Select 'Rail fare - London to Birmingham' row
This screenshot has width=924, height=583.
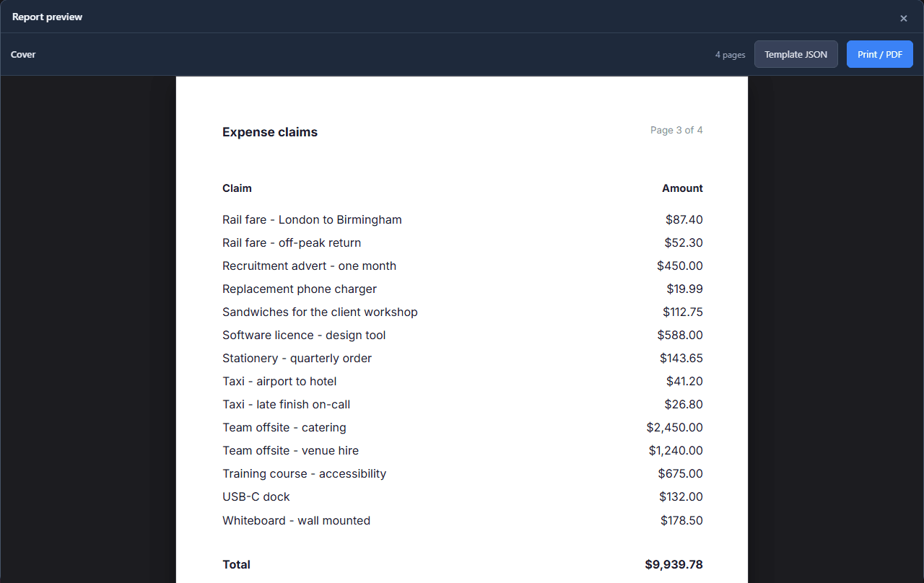click(x=463, y=219)
